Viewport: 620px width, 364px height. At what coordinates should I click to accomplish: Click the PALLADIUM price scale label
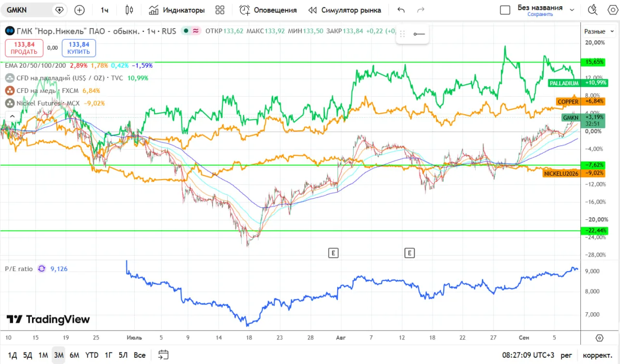click(x=564, y=83)
